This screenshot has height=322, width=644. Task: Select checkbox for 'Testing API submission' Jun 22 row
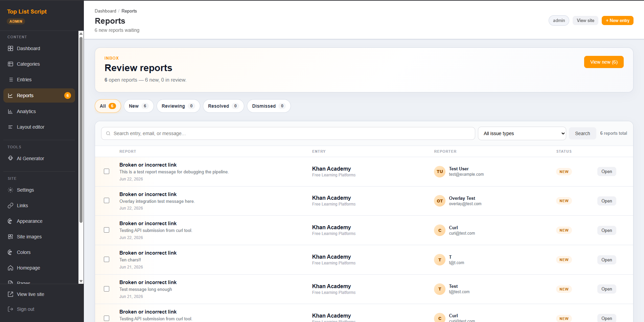click(x=107, y=230)
